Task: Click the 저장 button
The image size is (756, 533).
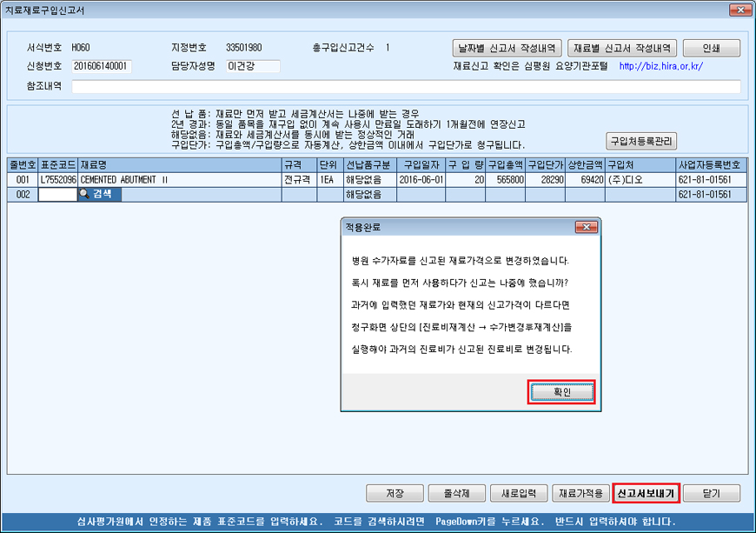Action: tap(395, 493)
